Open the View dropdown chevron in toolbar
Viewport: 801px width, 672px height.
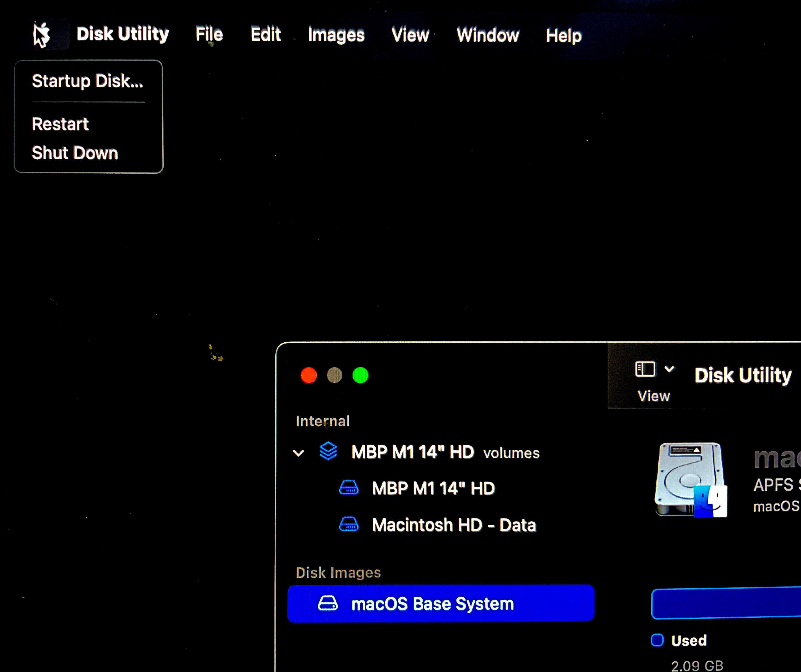669,369
